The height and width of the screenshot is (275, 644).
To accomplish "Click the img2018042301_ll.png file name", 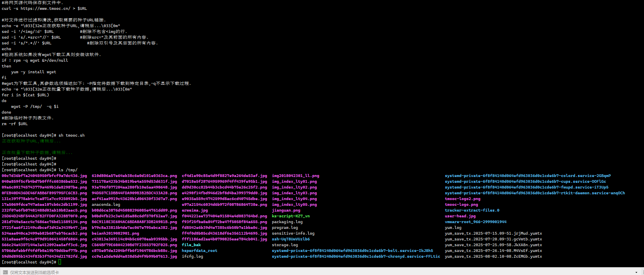I will pos(296,176).
